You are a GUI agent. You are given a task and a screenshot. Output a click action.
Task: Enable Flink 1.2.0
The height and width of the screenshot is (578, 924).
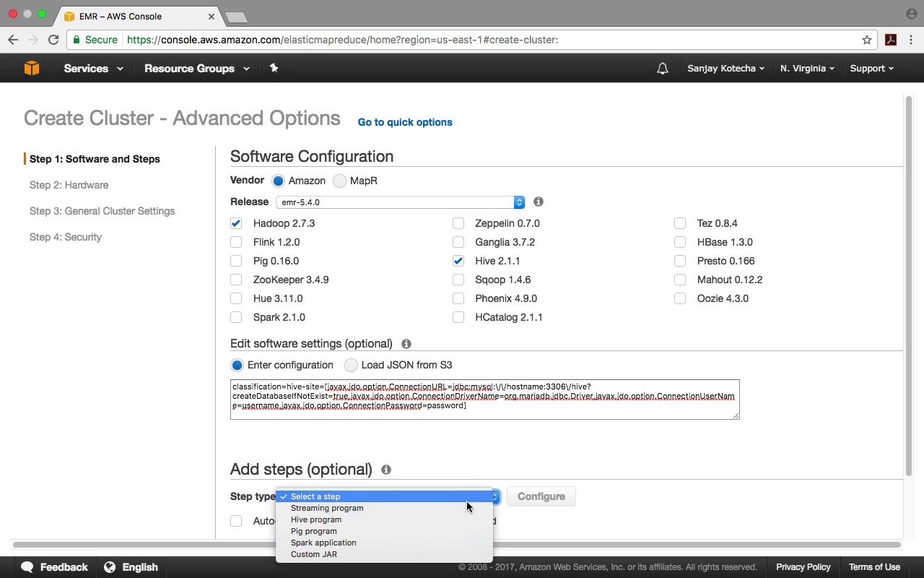pos(236,242)
